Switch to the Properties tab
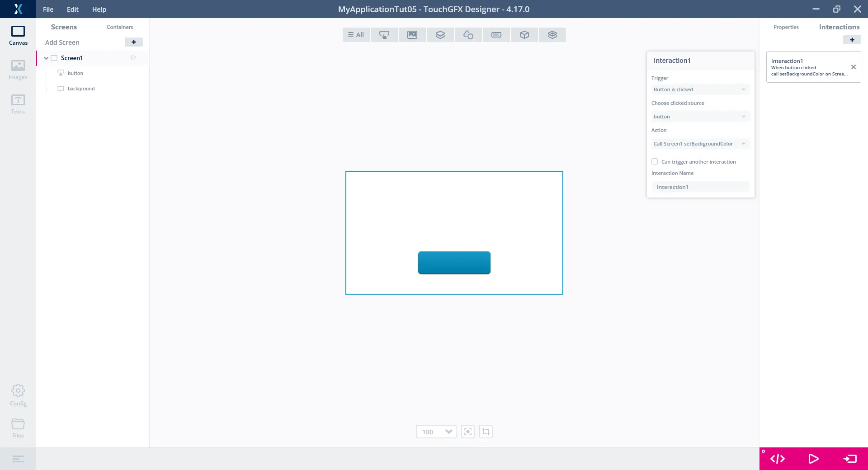Image resolution: width=868 pixels, height=470 pixels. tap(786, 27)
